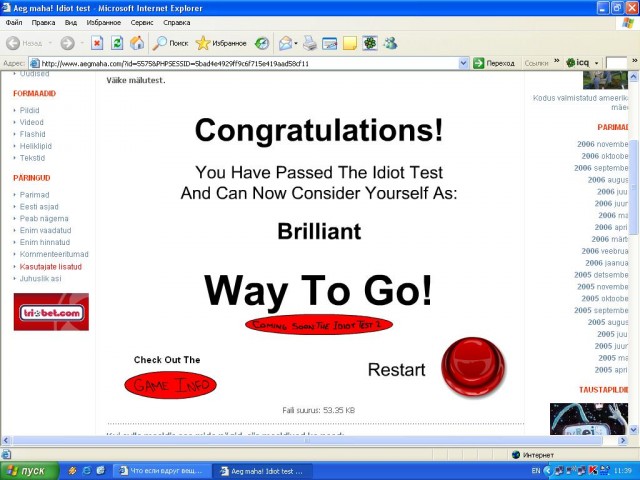This screenshot has width=640, height=480.
Task: Open the Eesti asjad link
Action: [x=39, y=207]
